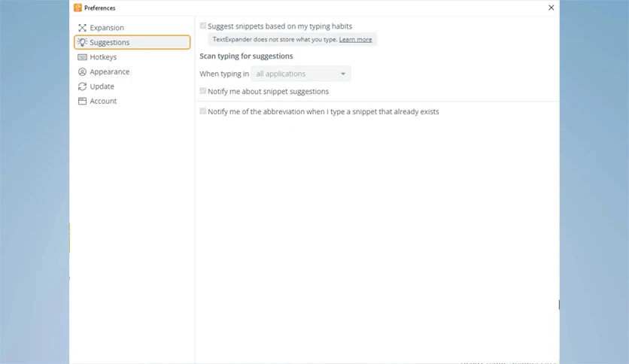Select the Suggestions section label
The image size is (629, 364).
coord(110,43)
